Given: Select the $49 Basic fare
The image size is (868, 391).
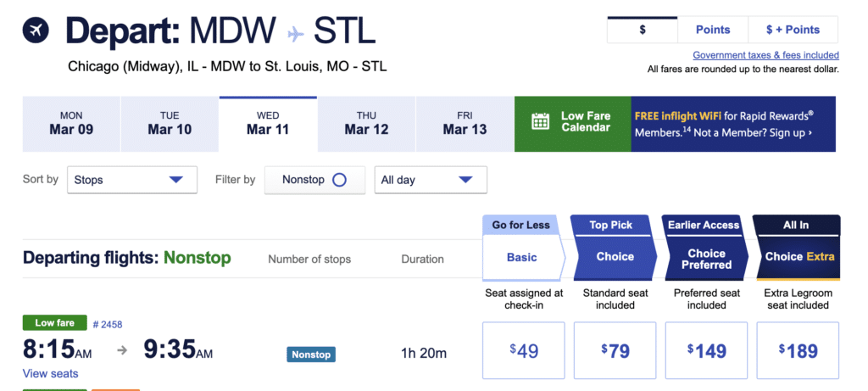Looking at the screenshot, I should click(x=523, y=350).
